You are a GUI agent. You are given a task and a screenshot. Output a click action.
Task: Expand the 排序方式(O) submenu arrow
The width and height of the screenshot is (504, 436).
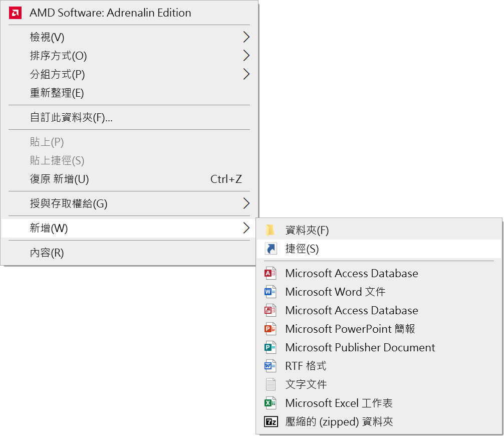[x=246, y=56]
